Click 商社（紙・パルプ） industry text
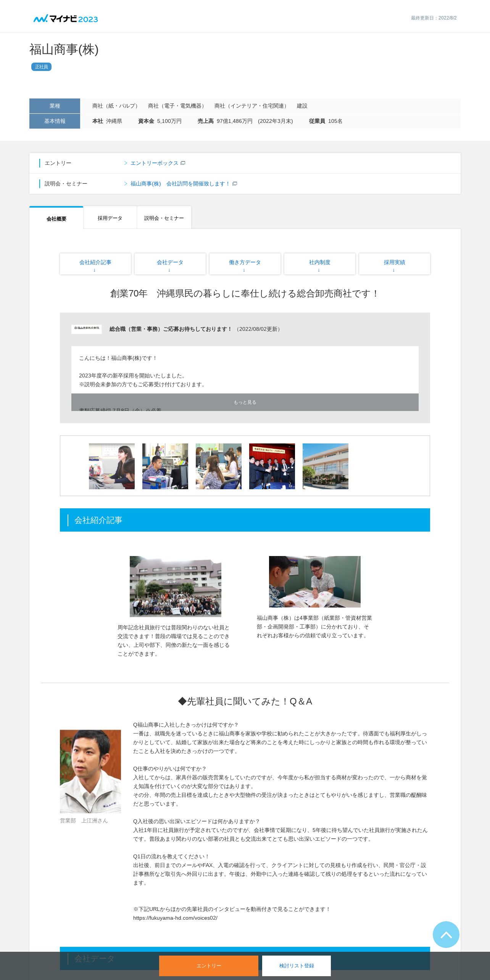 [x=116, y=106]
